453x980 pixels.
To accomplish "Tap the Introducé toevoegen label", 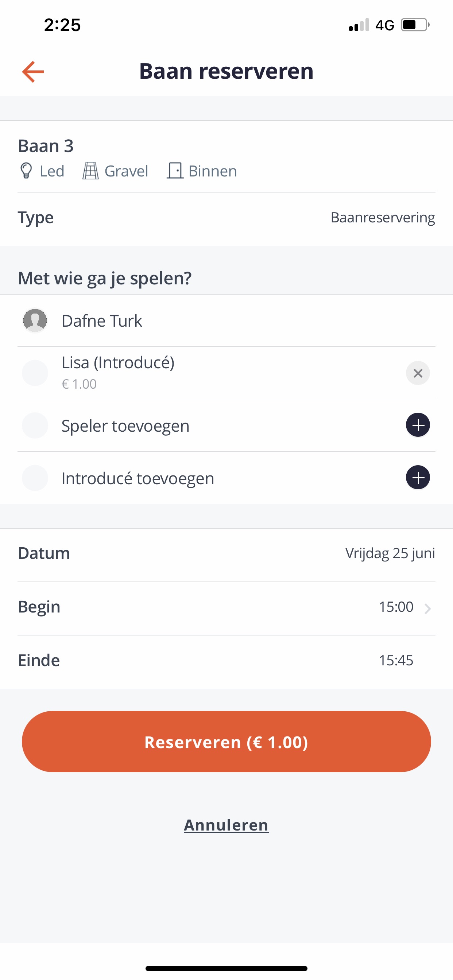I will (x=138, y=478).
